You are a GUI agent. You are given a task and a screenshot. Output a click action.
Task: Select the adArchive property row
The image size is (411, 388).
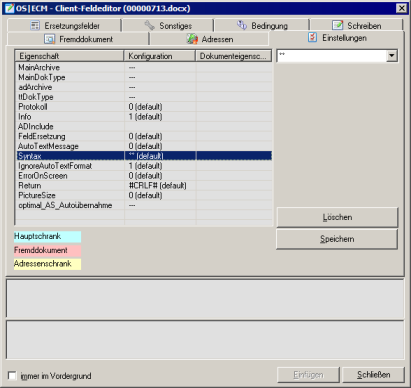point(144,87)
